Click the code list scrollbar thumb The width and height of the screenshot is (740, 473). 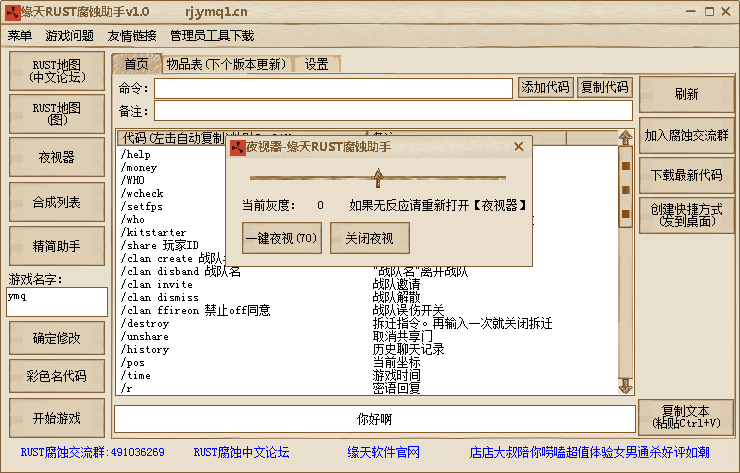(x=626, y=188)
